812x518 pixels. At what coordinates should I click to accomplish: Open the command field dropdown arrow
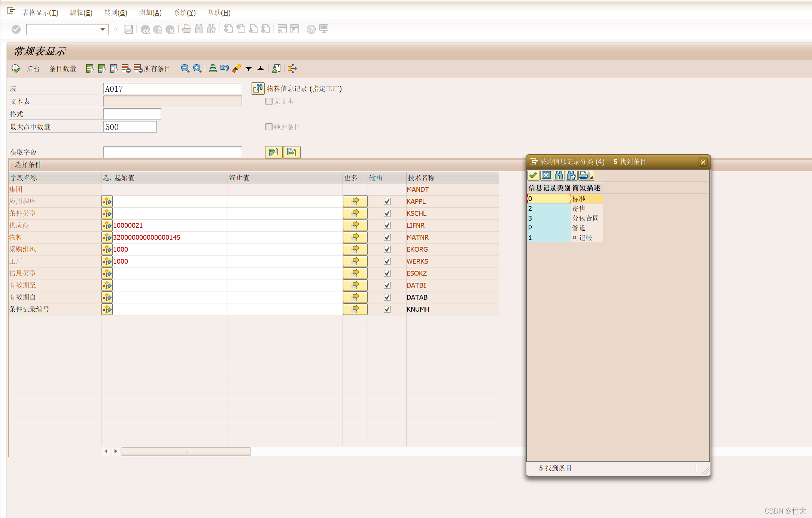coord(103,29)
